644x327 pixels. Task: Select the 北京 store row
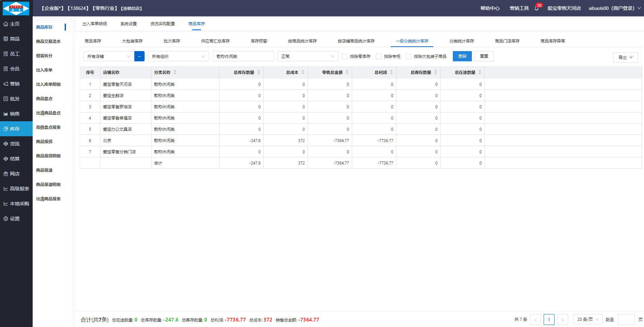pos(361,140)
